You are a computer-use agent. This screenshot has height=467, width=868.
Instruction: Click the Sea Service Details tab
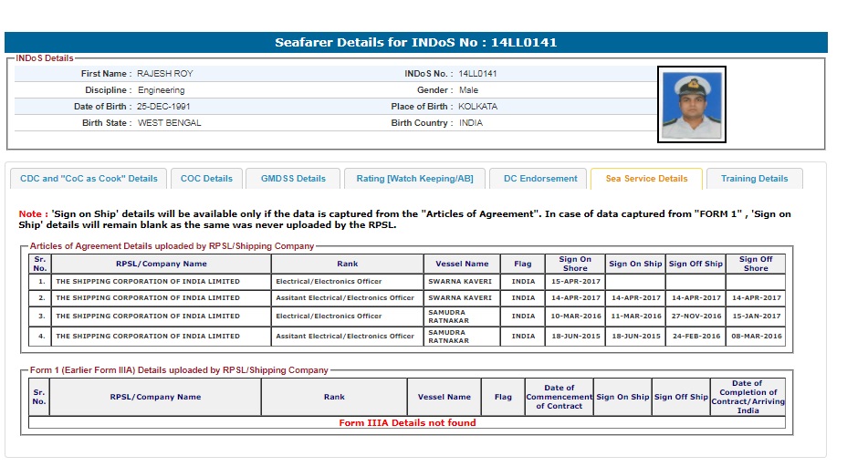(x=646, y=179)
